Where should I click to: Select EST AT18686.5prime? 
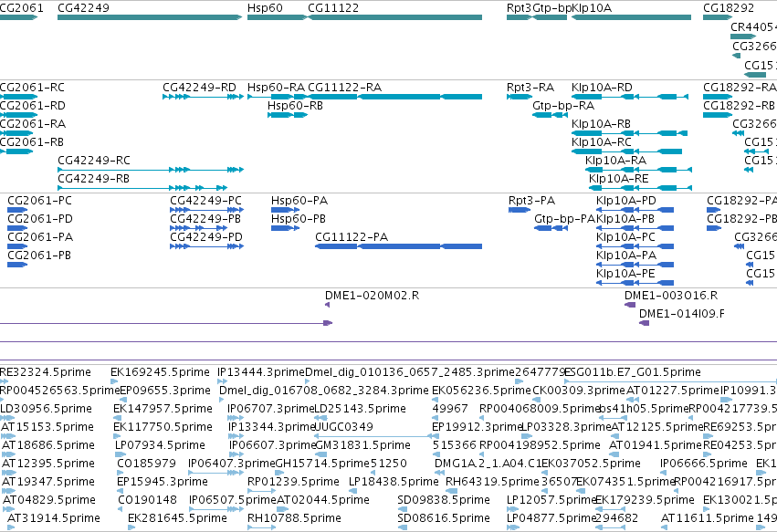(x=9, y=454)
